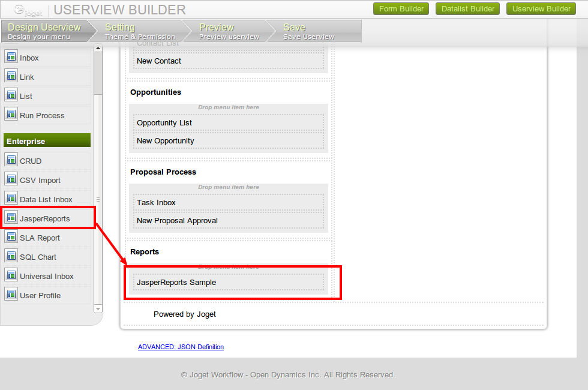
Task: Click the palette scrollbar up arrow
Action: click(x=98, y=49)
